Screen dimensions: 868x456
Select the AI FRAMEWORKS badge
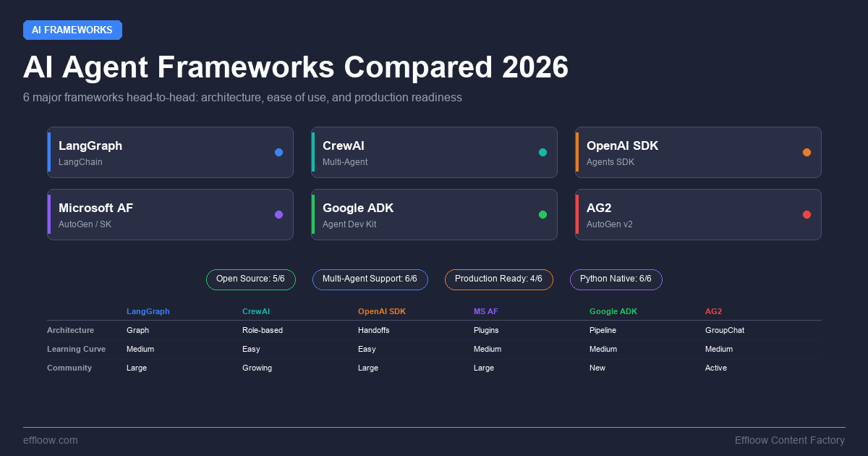pos(72,30)
